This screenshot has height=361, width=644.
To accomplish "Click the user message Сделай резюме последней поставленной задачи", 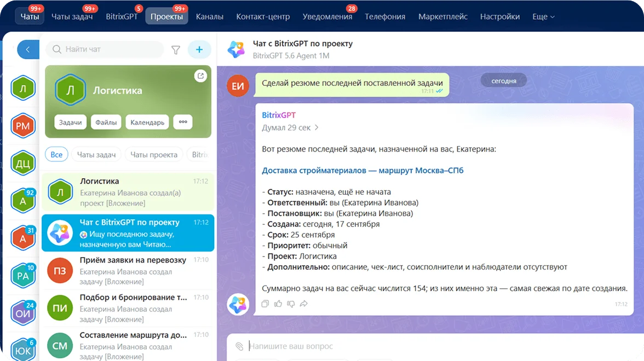I will (x=352, y=85).
